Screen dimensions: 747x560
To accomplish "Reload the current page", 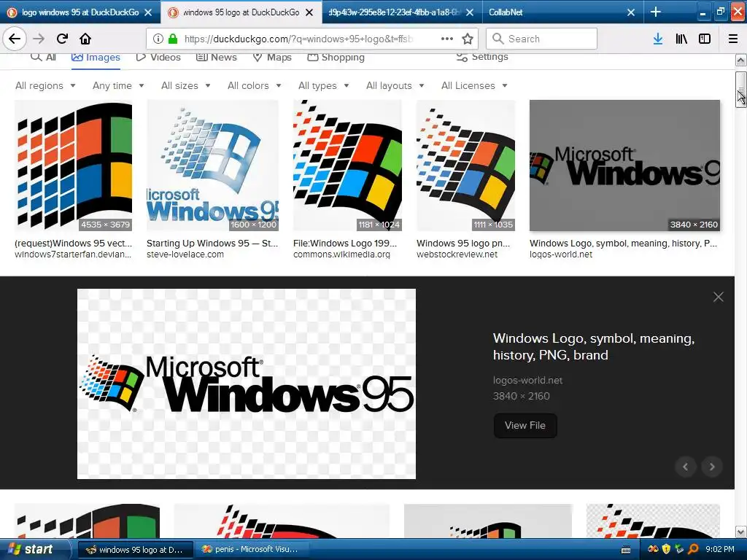I will click(62, 39).
